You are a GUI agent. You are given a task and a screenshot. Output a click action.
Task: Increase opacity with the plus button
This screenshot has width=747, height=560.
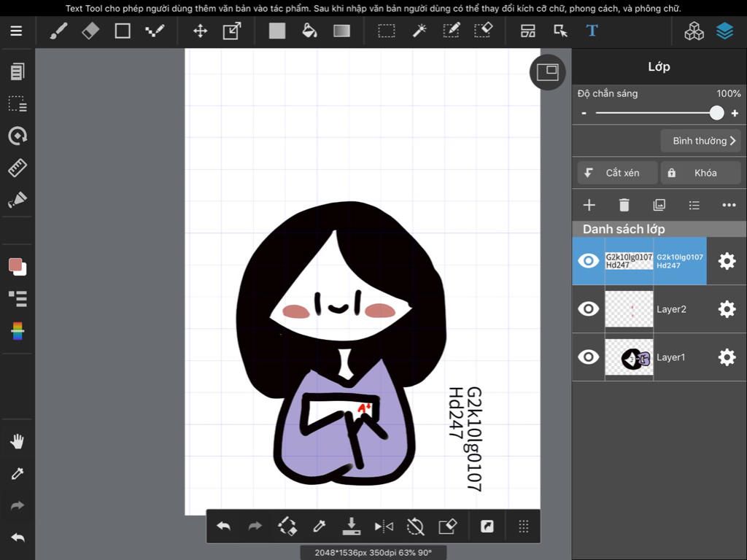[x=735, y=113]
